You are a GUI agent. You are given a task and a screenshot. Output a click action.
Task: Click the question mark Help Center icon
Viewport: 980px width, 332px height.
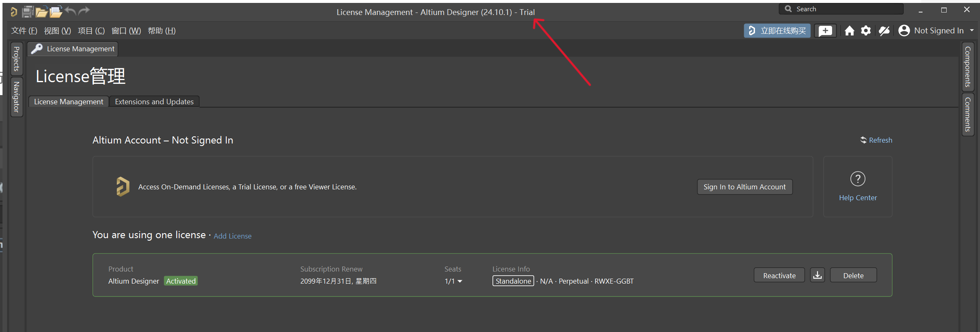[x=858, y=179]
